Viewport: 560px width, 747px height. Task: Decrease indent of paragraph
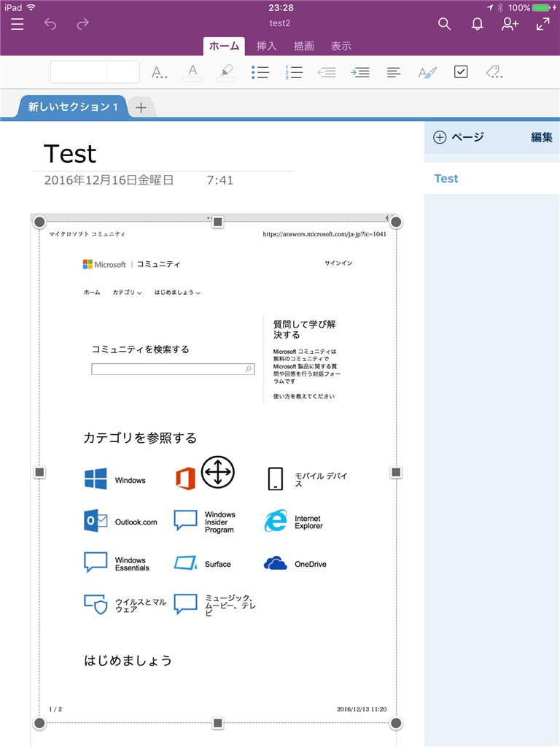click(327, 72)
